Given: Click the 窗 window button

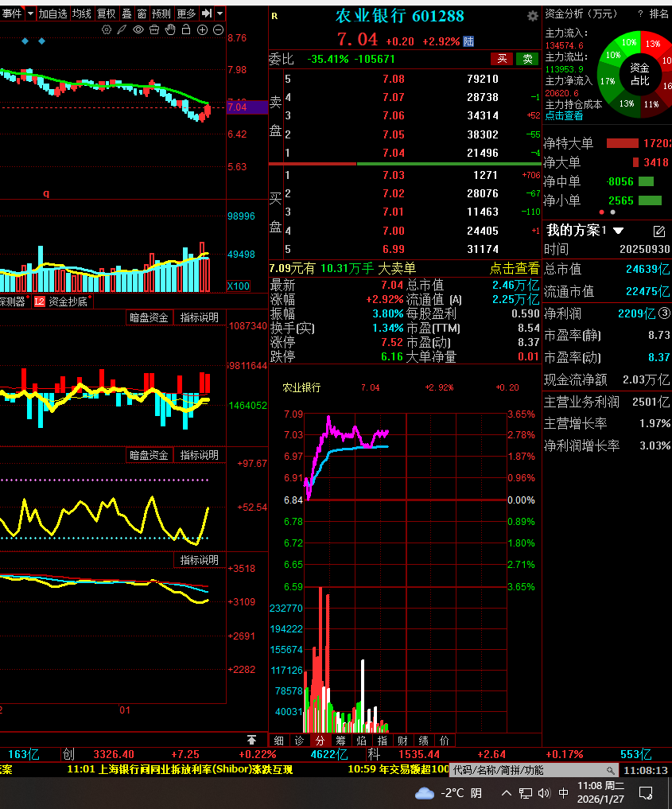Looking at the screenshot, I should point(142,14).
